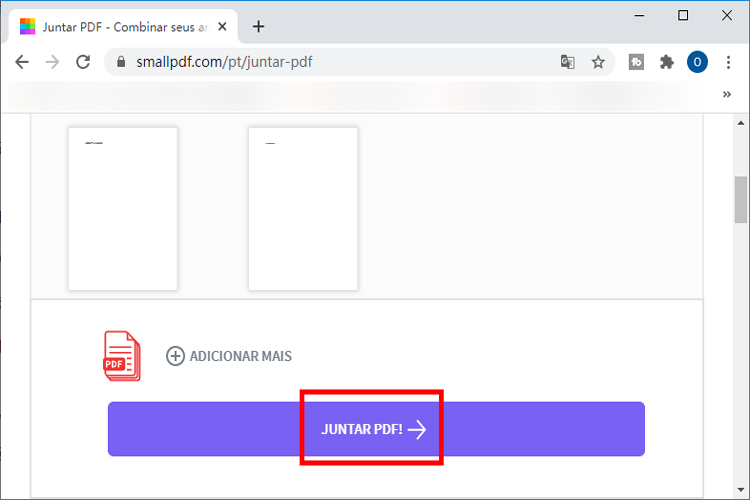Click the gray extension icon beside the star

click(636, 62)
